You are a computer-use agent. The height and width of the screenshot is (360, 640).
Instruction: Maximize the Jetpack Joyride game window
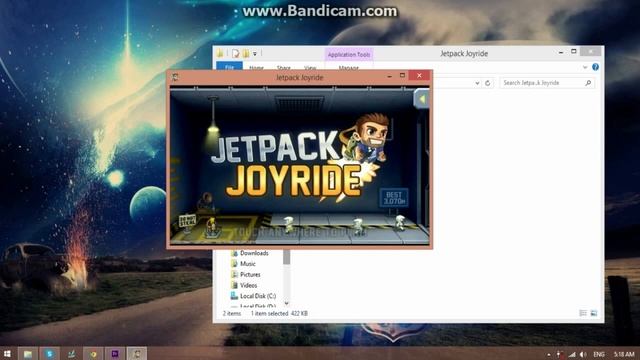(402, 76)
